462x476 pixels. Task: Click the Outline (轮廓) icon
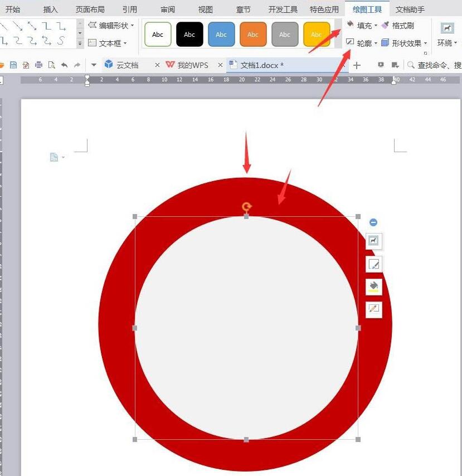pos(350,42)
